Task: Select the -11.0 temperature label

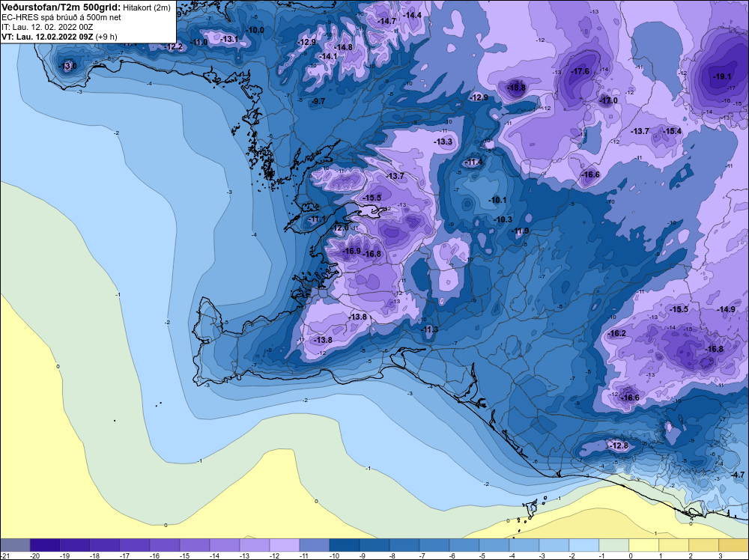Action: pyautogui.click(x=198, y=42)
